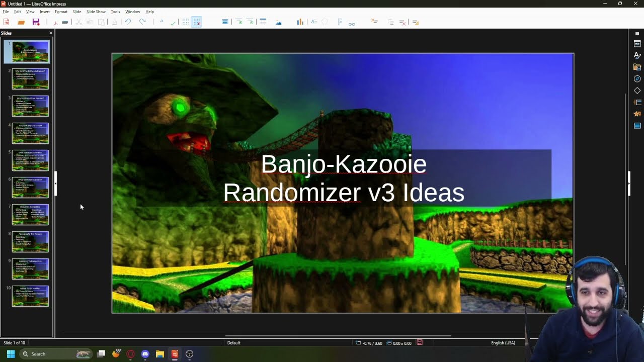Open the Insert menu
Image resolution: width=644 pixels, height=362 pixels.
pyautogui.click(x=45, y=12)
